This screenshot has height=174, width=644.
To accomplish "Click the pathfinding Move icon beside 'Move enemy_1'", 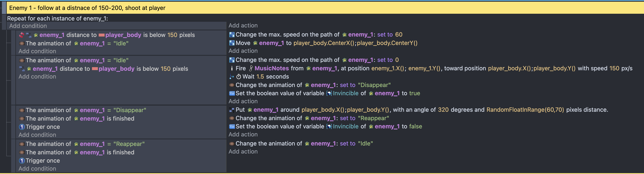I will (232, 43).
